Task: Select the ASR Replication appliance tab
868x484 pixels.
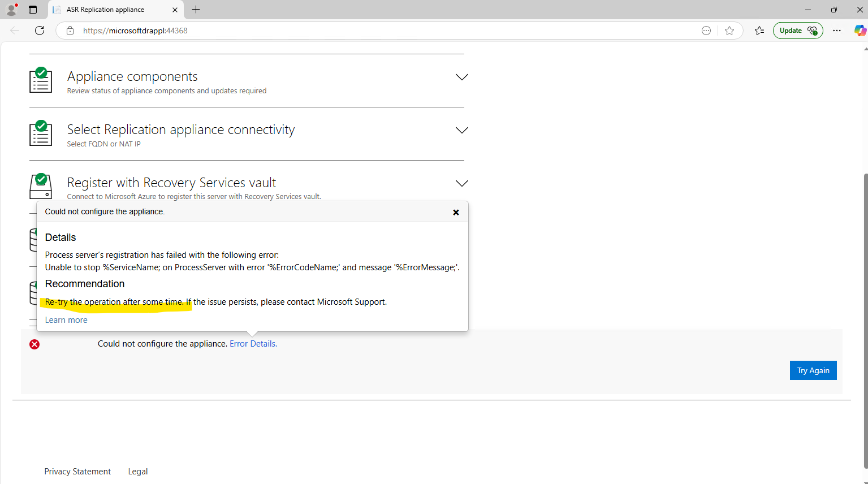Action: pos(116,10)
